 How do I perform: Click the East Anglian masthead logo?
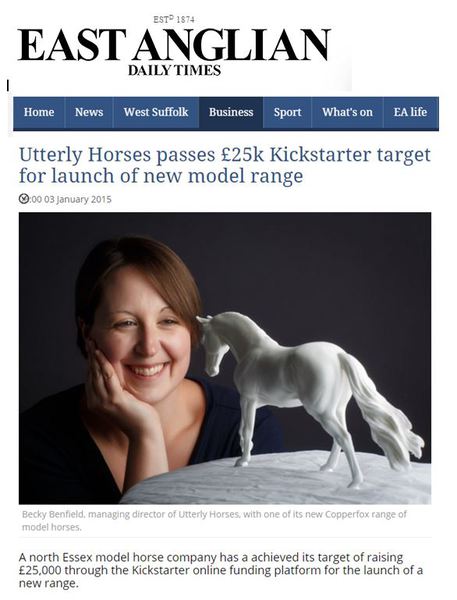pos(173,45)
